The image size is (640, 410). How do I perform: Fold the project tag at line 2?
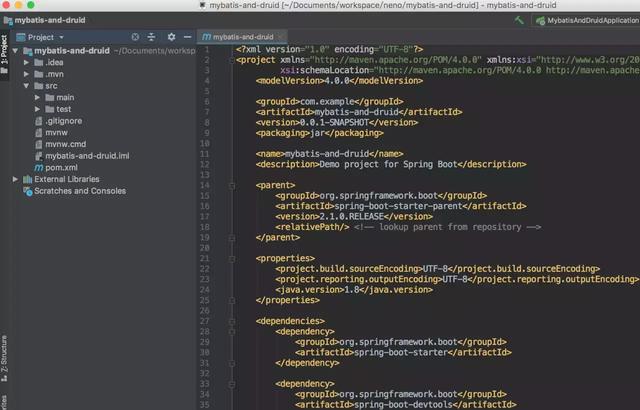click(231, 60)
